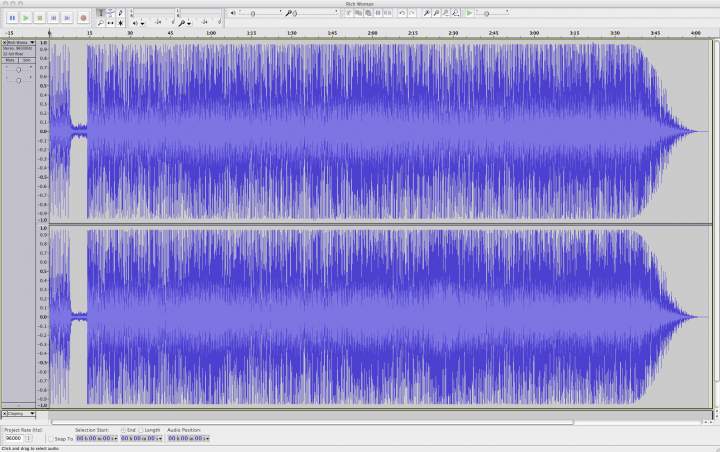
Task: Click the horizontal scrollbar below the tracks
Action: point(312,422)
